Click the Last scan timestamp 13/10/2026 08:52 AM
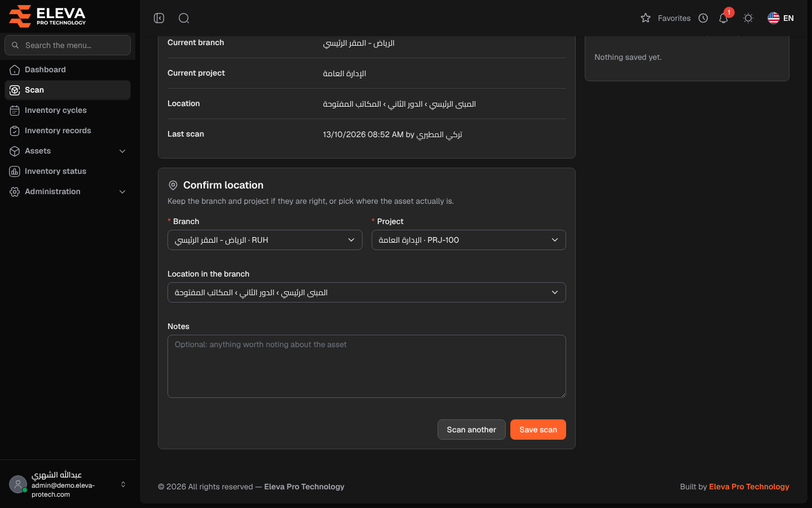This screenshot has width=812, height=508. coord(363,134)
